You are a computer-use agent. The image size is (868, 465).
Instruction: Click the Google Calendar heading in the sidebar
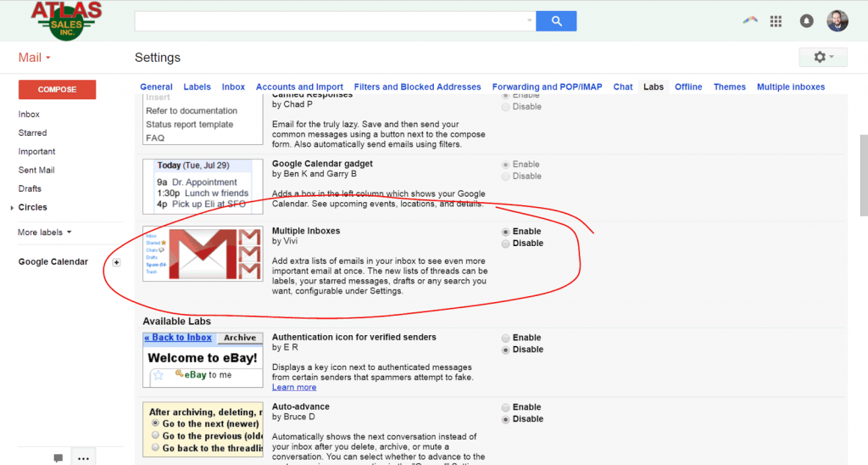53,261
